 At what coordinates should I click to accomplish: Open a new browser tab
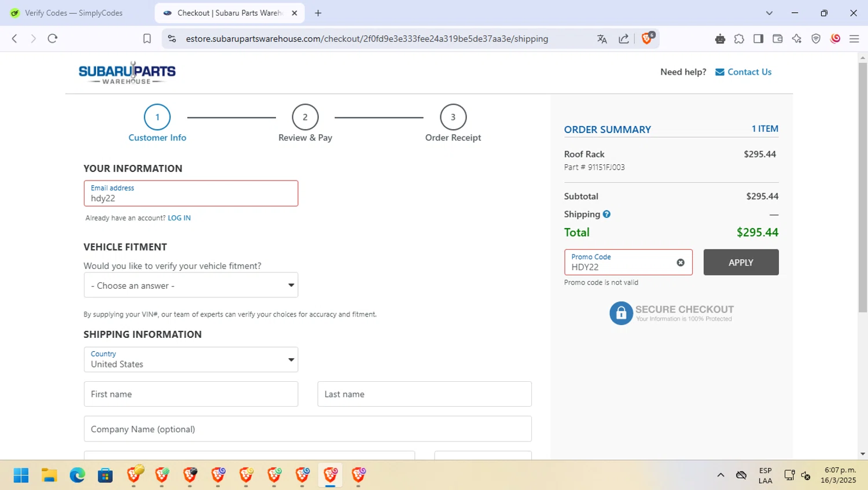click(318, 13)
